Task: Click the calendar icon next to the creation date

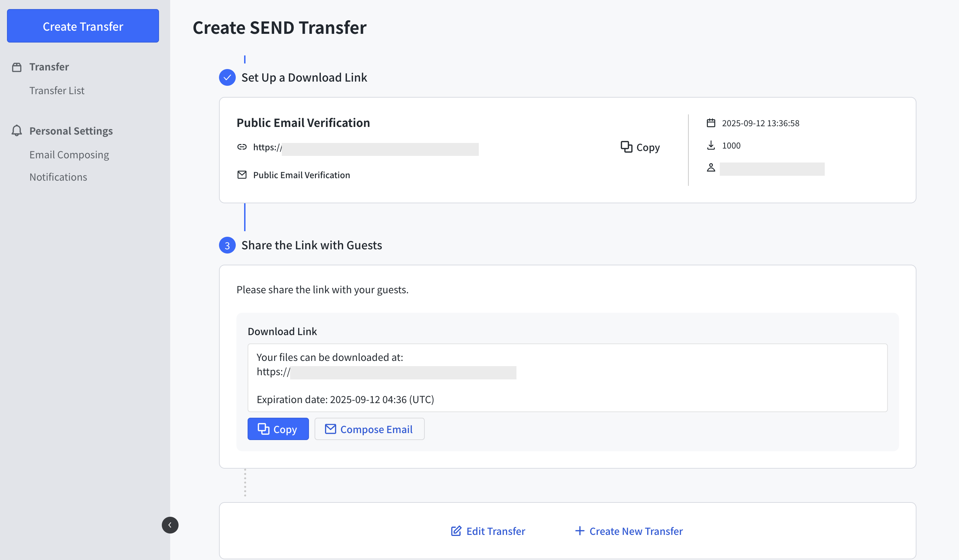Action: coord(711,122)
